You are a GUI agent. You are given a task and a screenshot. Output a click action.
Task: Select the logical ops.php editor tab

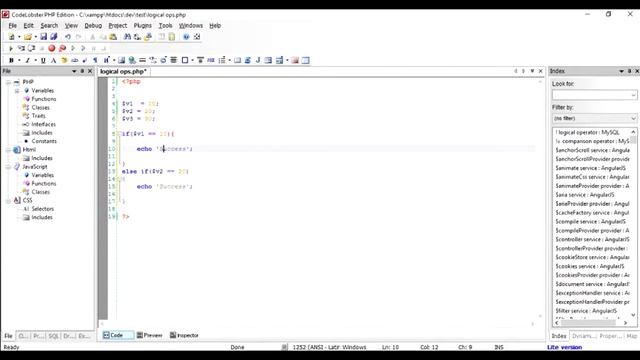click(x=123, y=71)
